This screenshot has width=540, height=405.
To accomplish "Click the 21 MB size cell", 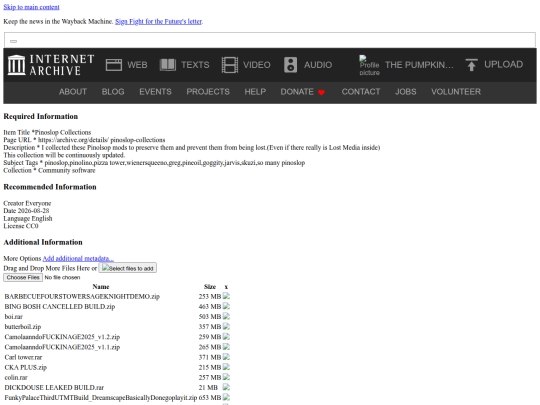I will coord(208,387).
